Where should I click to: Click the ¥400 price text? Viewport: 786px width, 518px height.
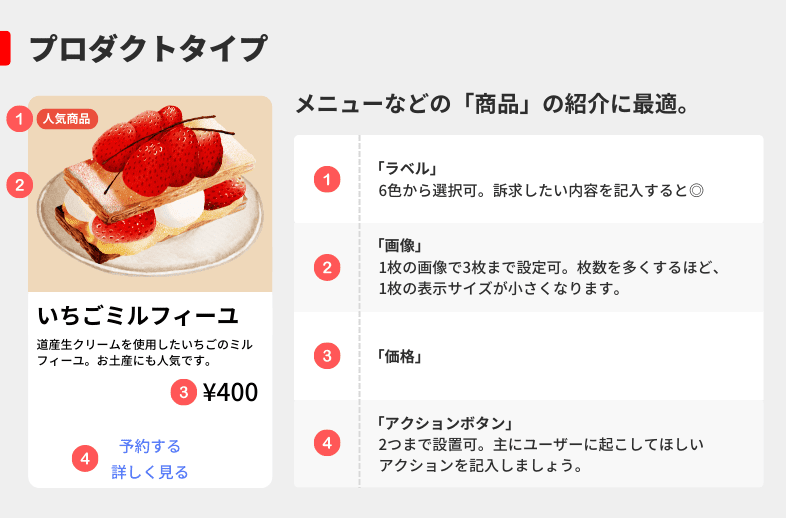coord(230,392)
